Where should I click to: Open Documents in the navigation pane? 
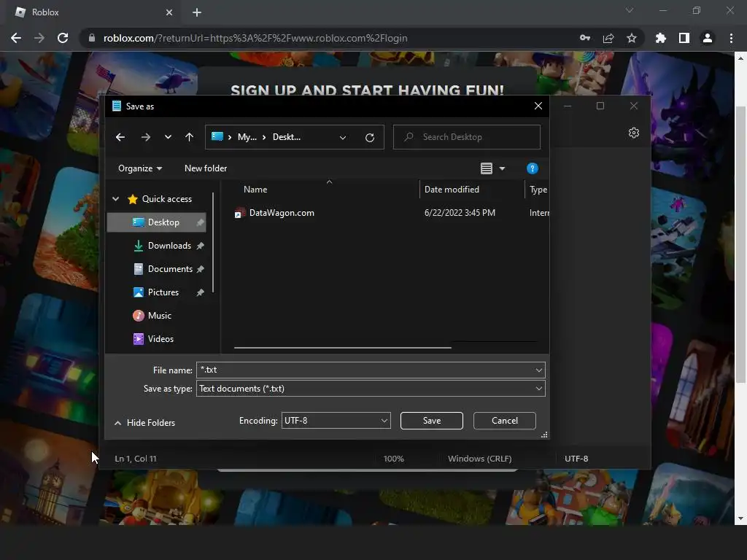170,269
